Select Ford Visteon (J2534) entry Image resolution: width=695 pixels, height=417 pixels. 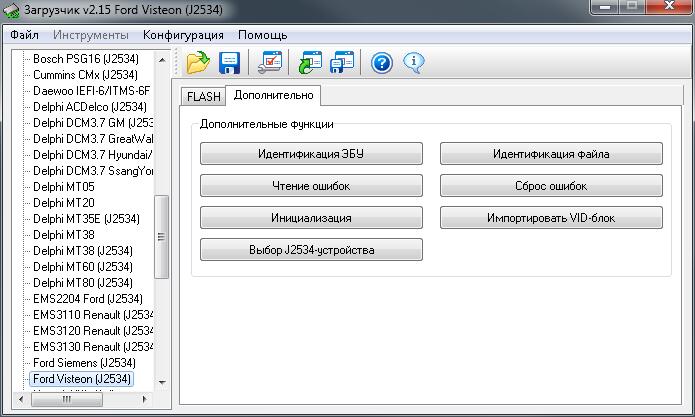click(x=82, y=379)
